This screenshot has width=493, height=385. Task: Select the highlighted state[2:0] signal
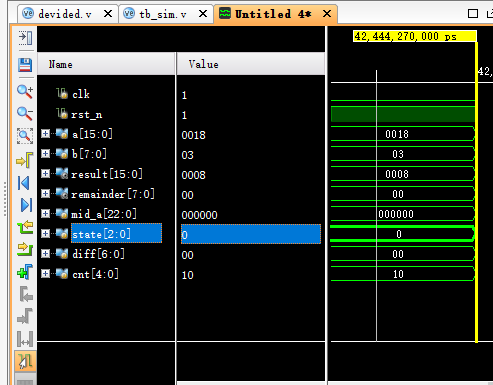tap(116, 234)
